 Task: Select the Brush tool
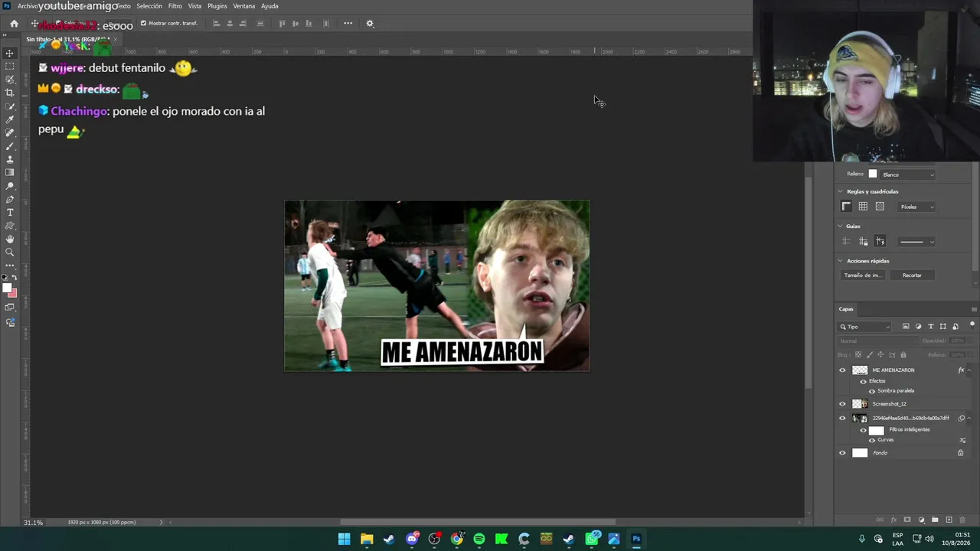pyautogui.click(x=10, y=145)
